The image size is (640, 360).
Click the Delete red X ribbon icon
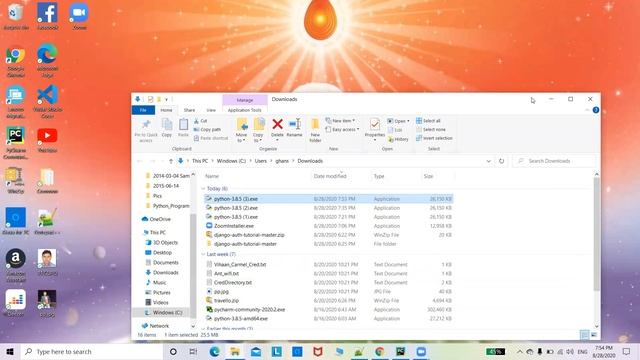pyautogui.click(x=277, y=124)
